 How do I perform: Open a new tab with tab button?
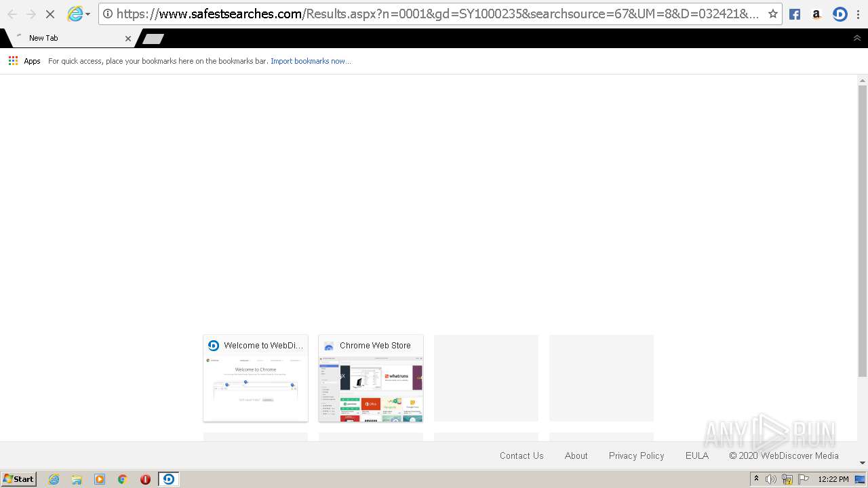tap(153, 39)
